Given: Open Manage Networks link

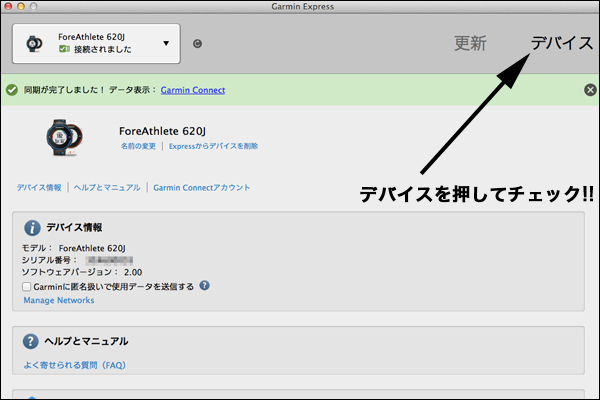Looking at the screenshot, I should (x=59, y=300).
